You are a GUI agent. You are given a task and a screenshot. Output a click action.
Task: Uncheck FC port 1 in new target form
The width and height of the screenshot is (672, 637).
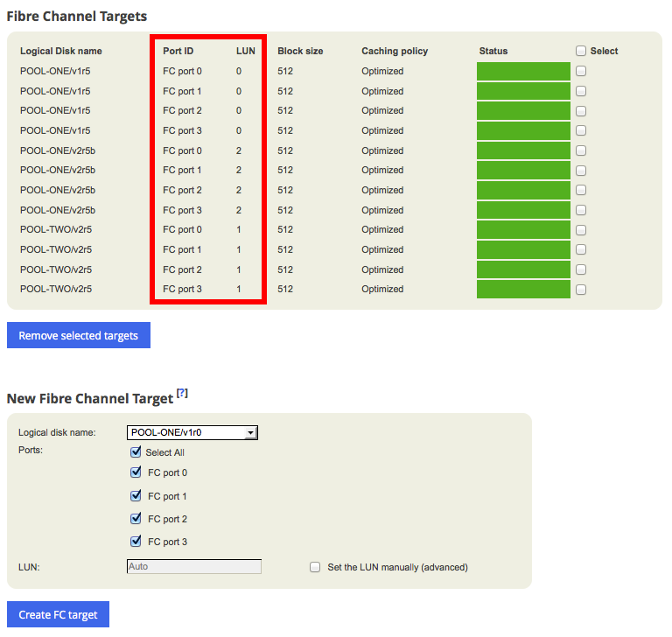coord(136,495)
